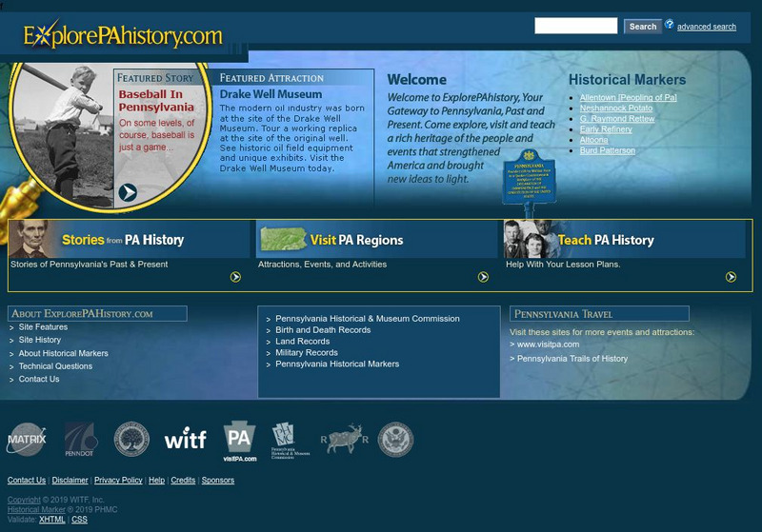Click the Teach PA History arrow icon
The image size is (762, 532).
(731, 277)
